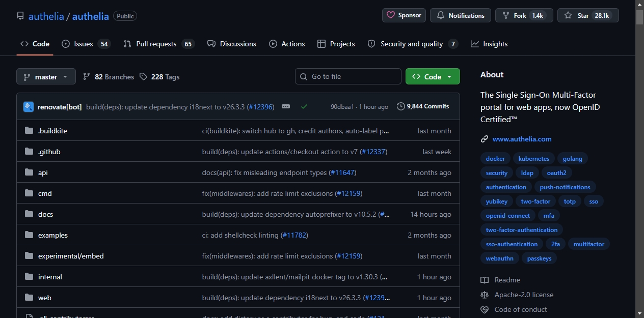Open the .github folder

pos(49,152)
